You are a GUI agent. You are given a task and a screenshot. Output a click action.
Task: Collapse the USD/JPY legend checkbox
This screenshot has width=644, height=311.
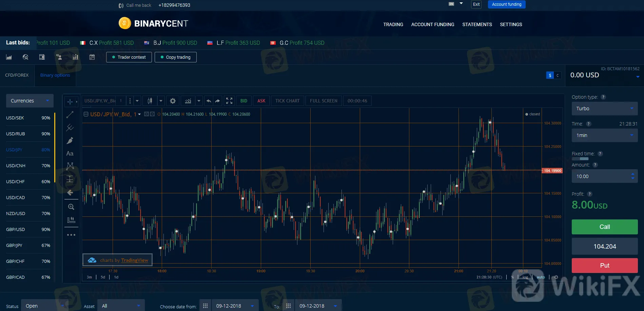pos(86,114)
